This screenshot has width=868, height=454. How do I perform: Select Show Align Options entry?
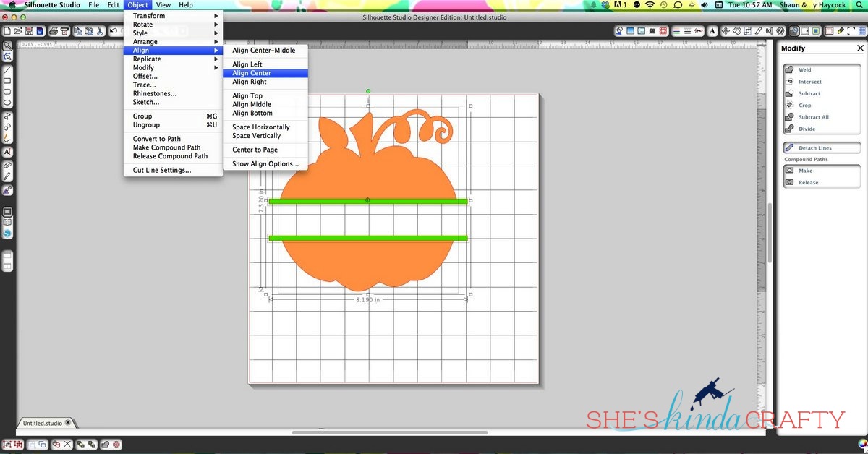tap(265, 164)
